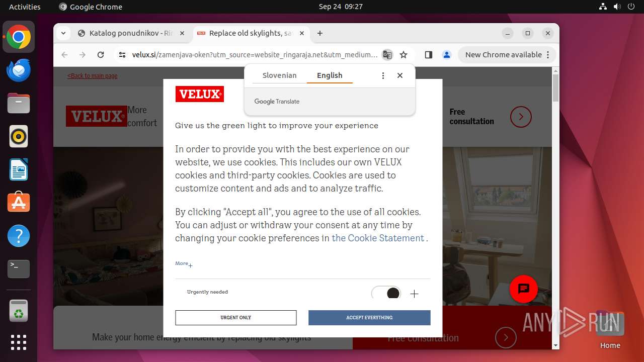Screen dimensions: 644x362
Task: Open Ubuntu Software store in dock
Action: [x=19, y=202]
